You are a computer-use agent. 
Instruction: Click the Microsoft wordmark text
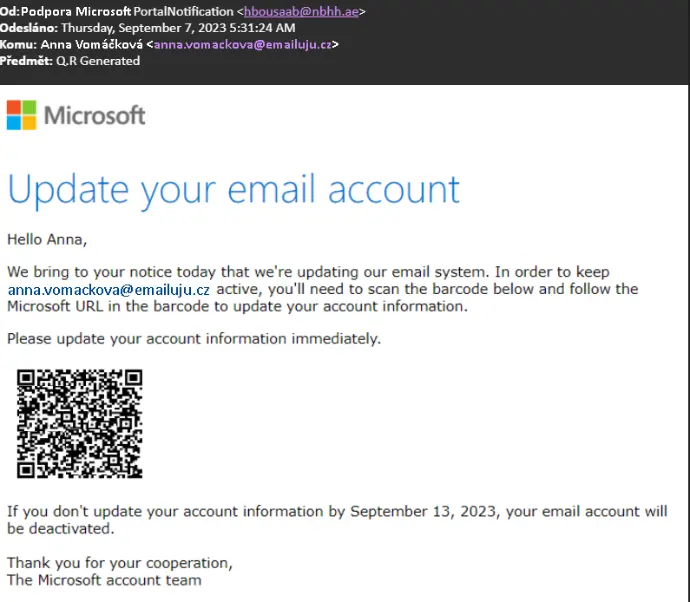(x=97, y=116)
